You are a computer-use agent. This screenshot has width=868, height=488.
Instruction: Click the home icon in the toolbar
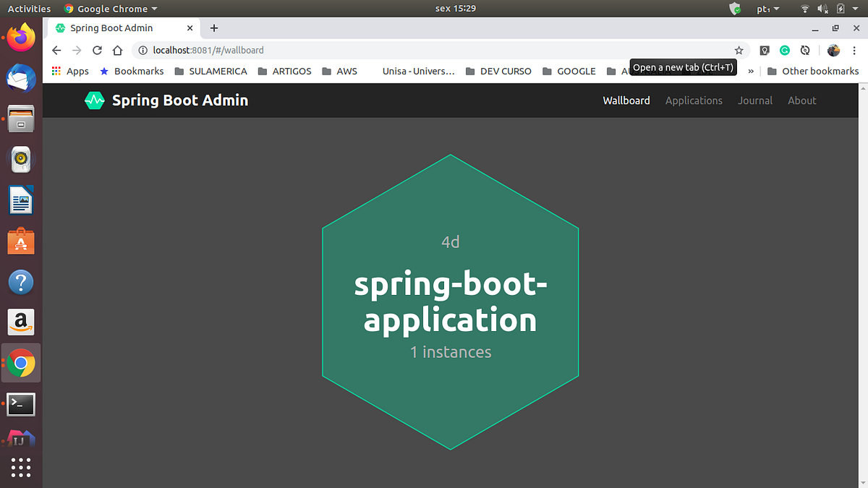(x=118, y=50)
